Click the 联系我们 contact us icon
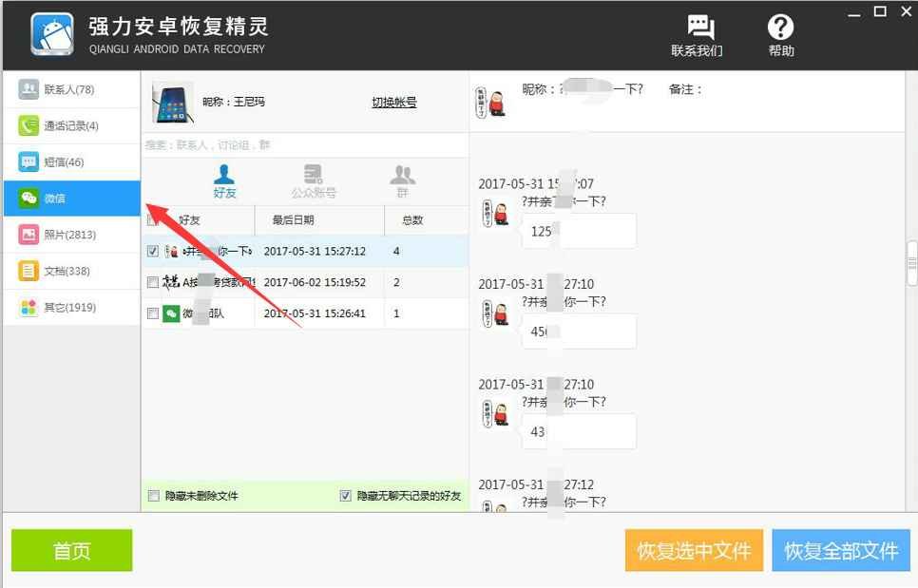 (700, 34)
